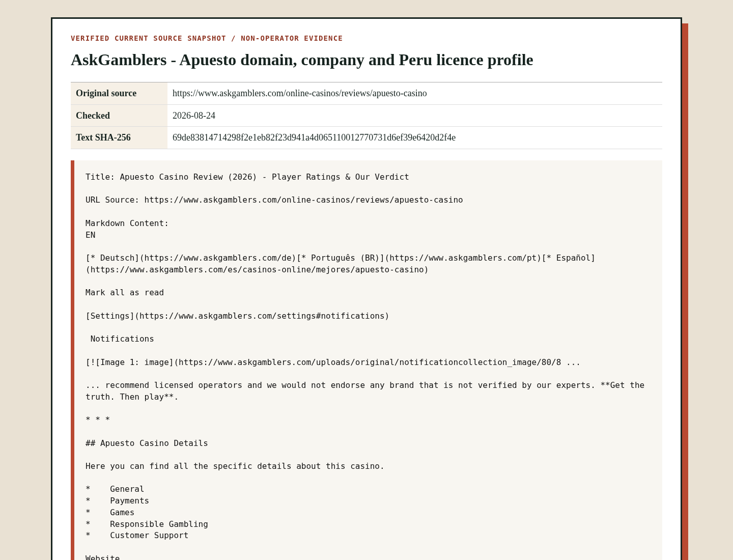Viewport: 733px width, 560px height.
Task: Select the '* Games' list item
Action: (110, 512)
